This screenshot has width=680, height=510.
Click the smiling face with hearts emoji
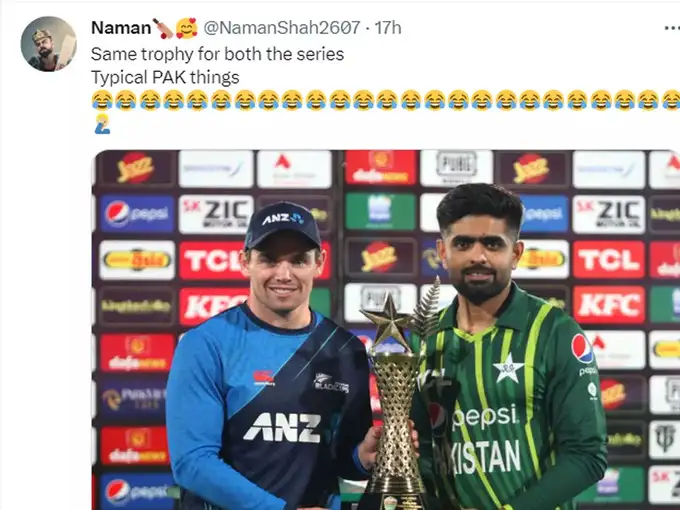pyautogui.click(x=186, y=28)
